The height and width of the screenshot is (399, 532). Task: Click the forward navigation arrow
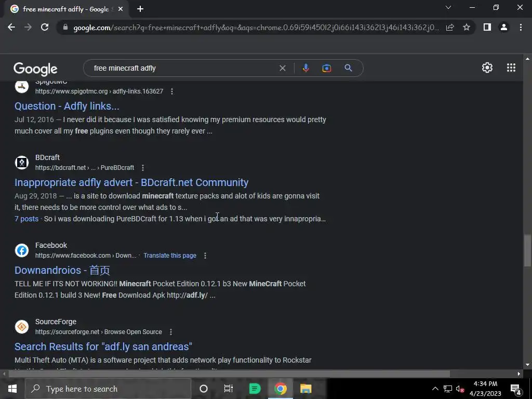(x=28, y=27)
